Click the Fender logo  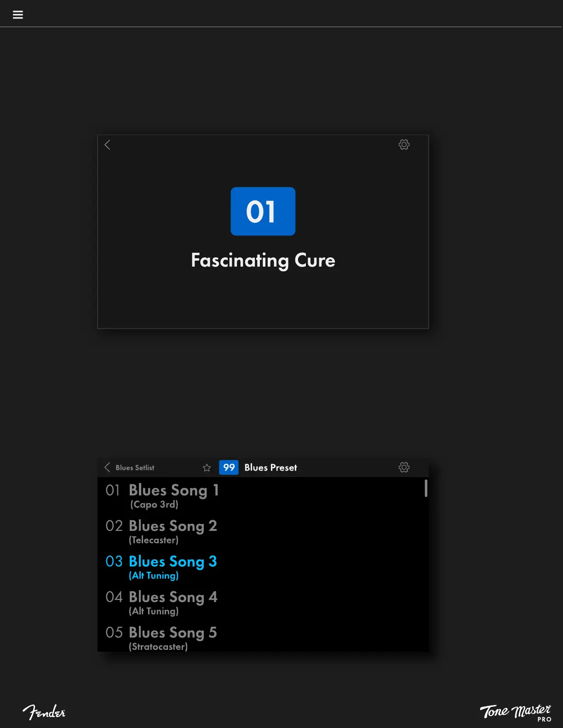pyautogui.click(x=44, y=712)
